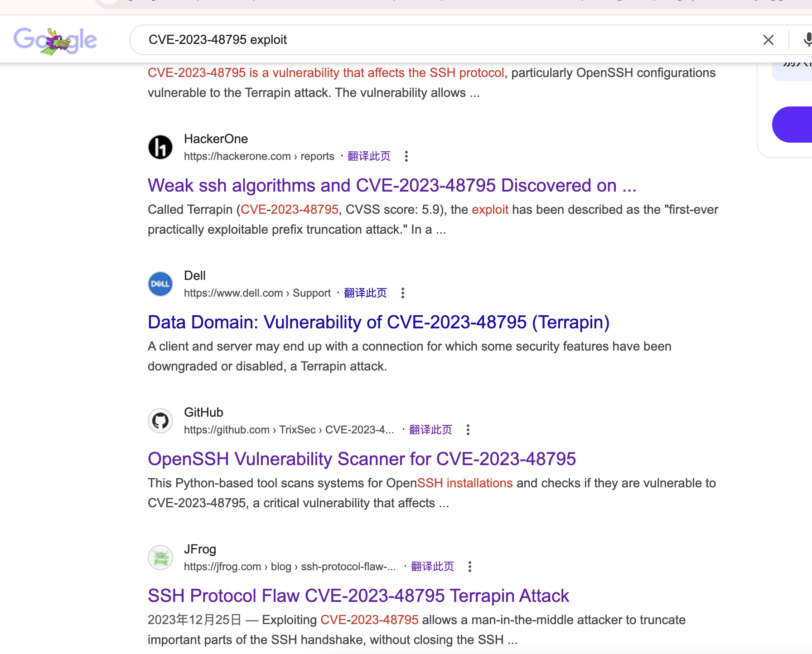The height and width of the screenshot is (654, 812).
Task: Click the GitHub site favicon
Action: (160, 421)
